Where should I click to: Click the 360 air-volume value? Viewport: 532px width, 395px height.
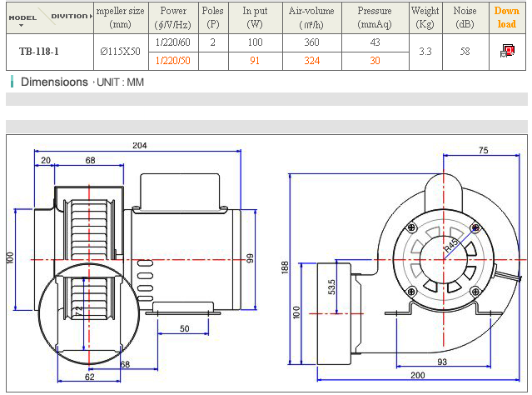[x=311, y=42]
